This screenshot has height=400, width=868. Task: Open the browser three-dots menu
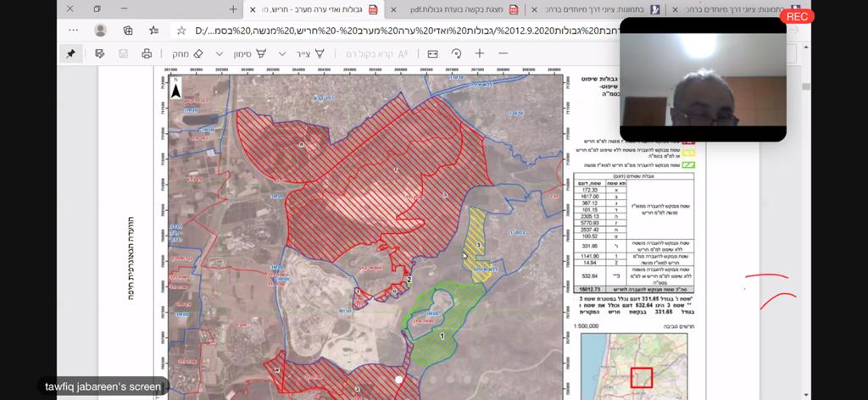coord(73,31)
